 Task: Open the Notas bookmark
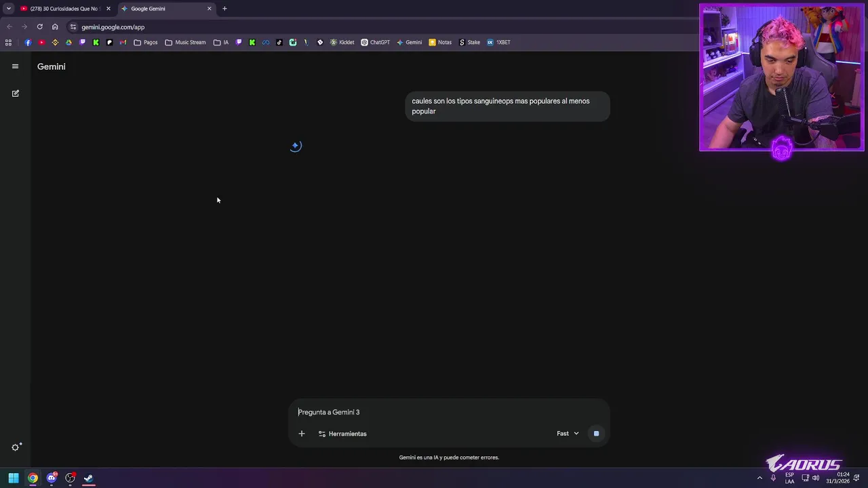tap(440, 42)
